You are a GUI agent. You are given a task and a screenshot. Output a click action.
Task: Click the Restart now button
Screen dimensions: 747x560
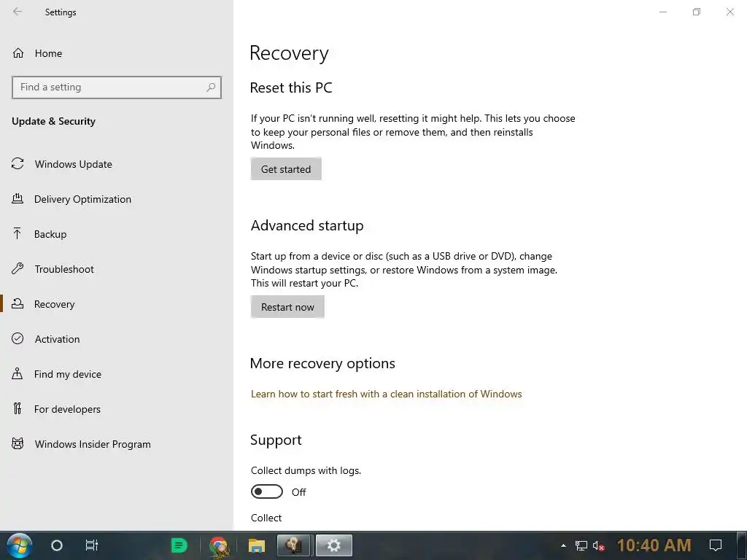pos(287,307)
